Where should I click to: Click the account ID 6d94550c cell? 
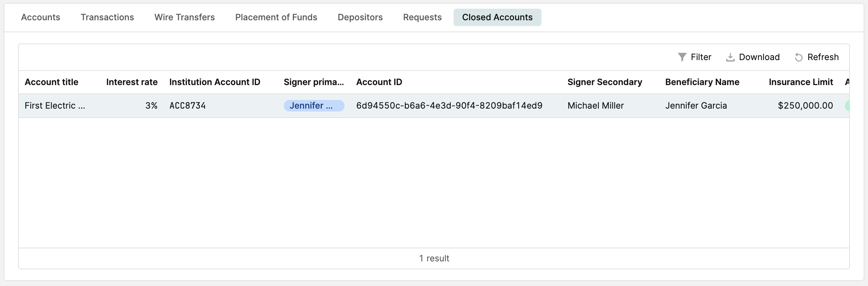[449, 106]
